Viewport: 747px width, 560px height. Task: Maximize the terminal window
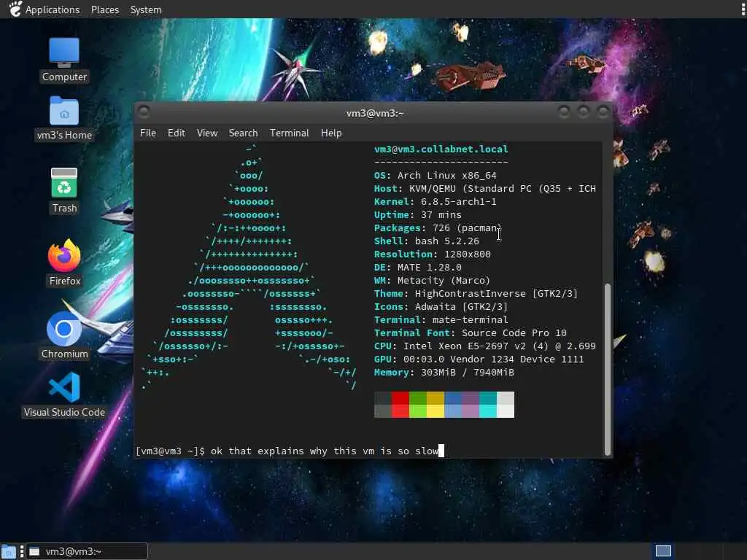pos(583,112)
